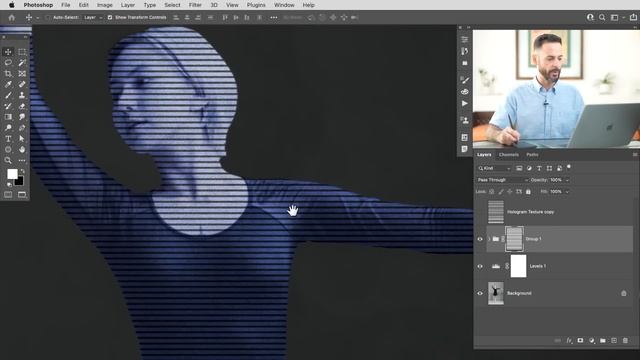Open the Layer menu
640x360 pixels.
click(x=128, y=5)
